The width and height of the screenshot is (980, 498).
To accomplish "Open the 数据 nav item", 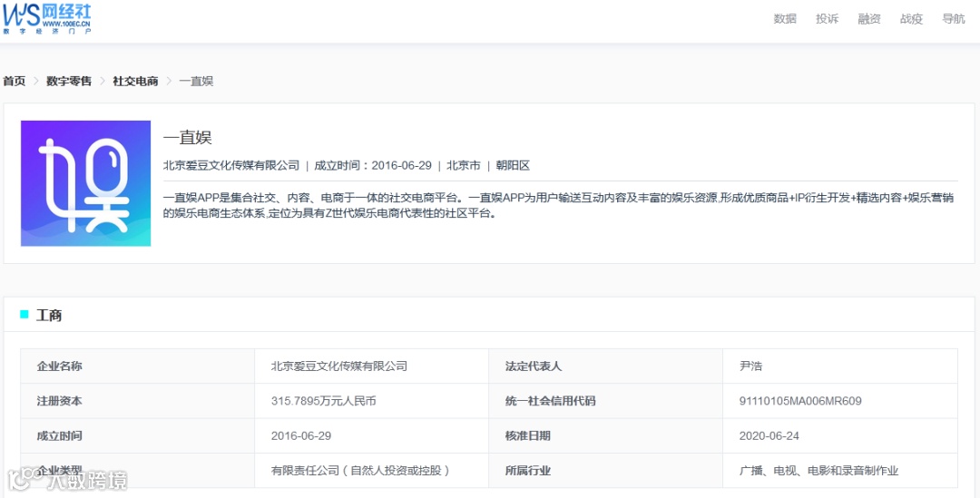I will tap(785, 19).
